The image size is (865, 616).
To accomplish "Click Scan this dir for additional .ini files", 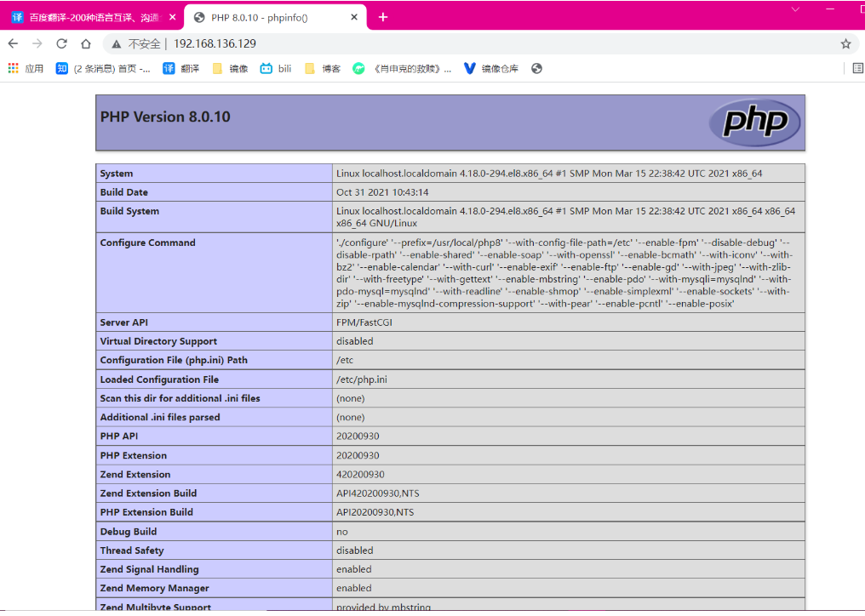I will (x=180, y=398).
